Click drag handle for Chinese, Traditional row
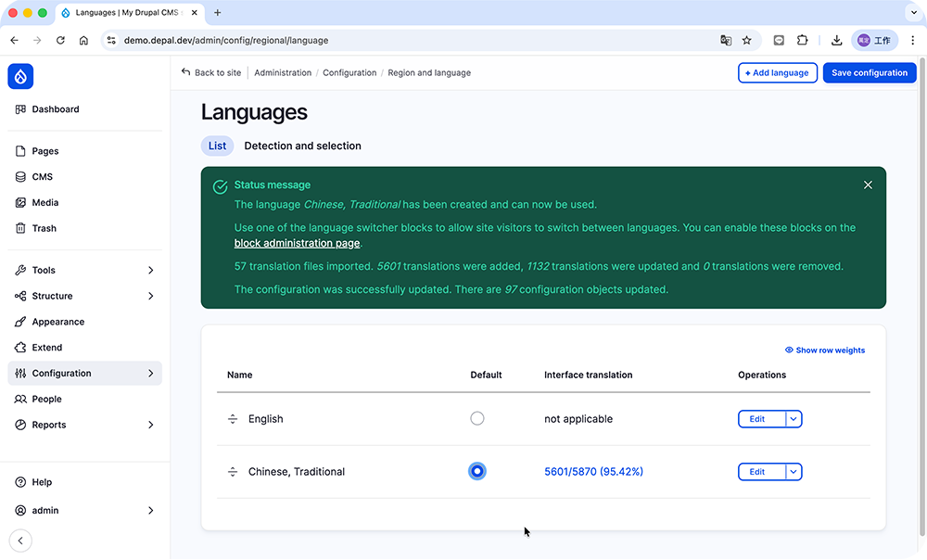 point(233,472)
